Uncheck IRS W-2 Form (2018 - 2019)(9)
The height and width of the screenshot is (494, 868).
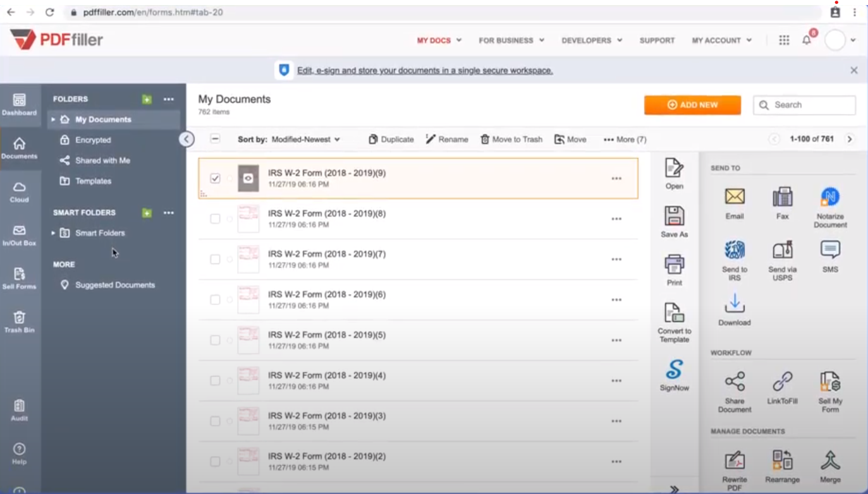pos(215,178)
